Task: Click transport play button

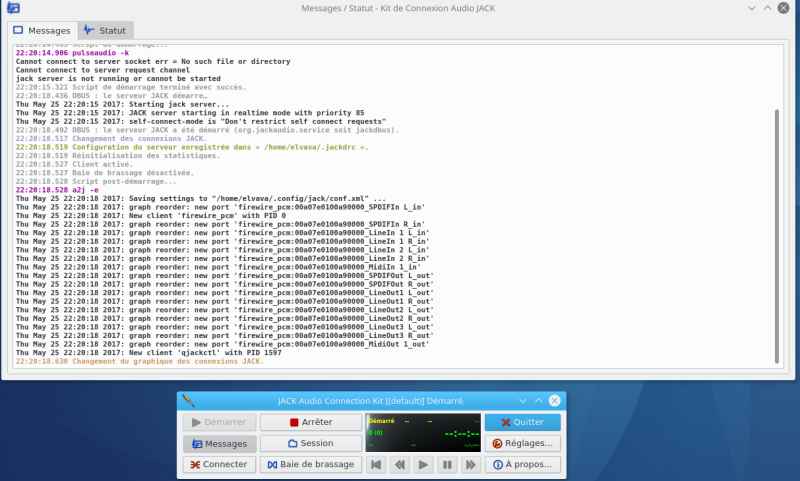Action: click(423, 464)
